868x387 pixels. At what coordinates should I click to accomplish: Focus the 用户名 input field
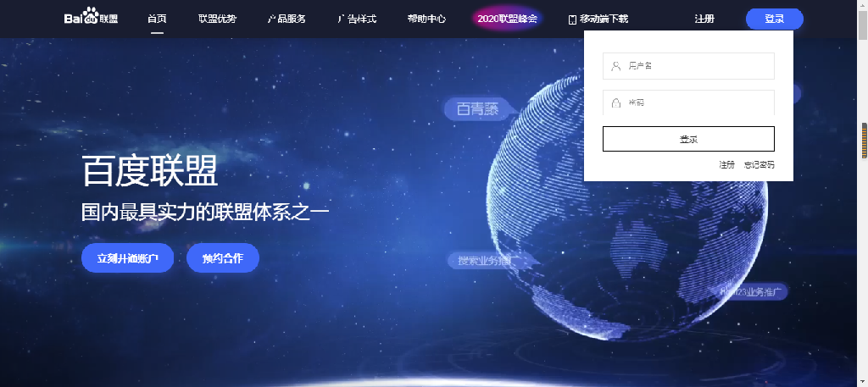click(x=688, y=66)
